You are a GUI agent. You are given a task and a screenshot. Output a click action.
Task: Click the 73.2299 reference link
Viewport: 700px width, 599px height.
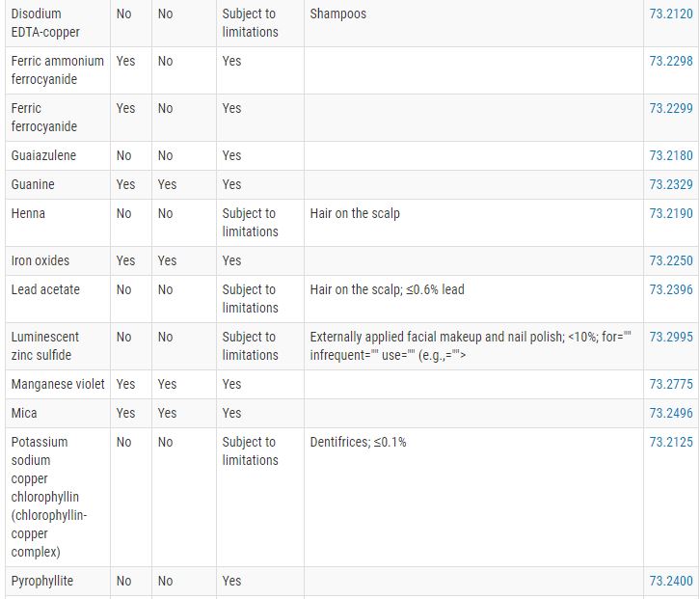[x=671, y=109]
